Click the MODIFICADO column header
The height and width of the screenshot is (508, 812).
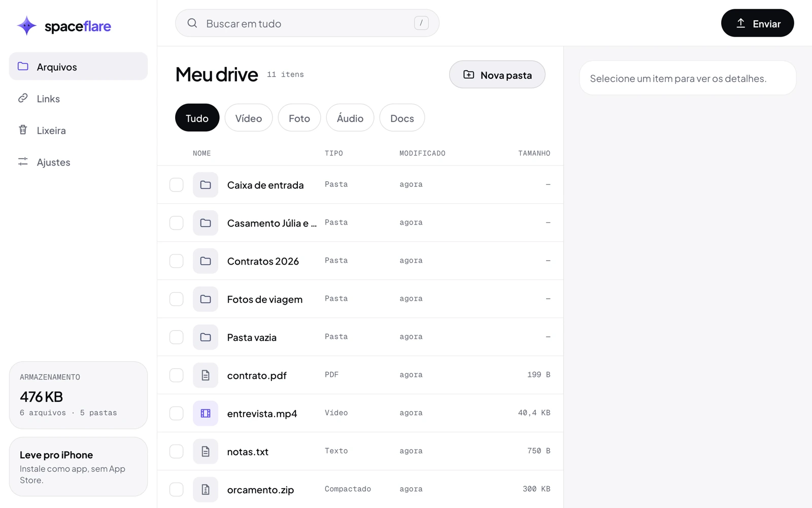point(422,153)
